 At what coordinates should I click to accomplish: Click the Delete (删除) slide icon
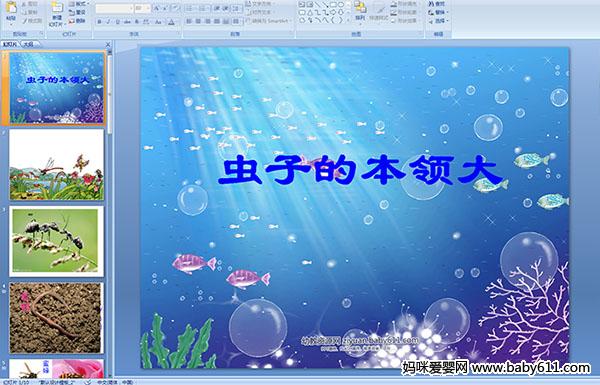pyautogui.click(x=72, y=21)
